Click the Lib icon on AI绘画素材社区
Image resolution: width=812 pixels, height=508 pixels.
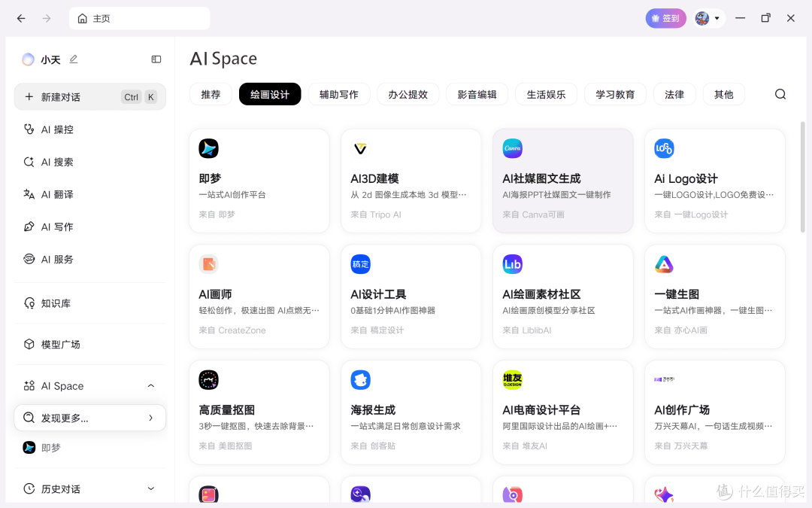coord(512,264)
